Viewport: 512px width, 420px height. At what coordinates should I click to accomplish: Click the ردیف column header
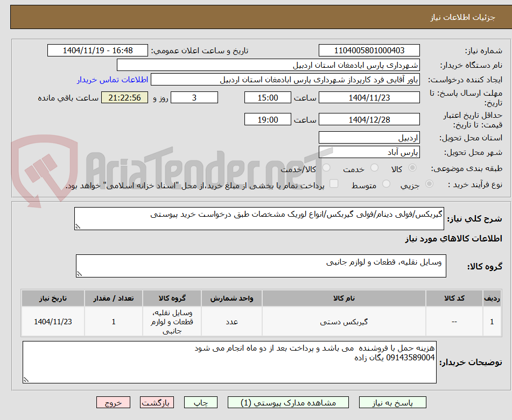pos(492,298)
